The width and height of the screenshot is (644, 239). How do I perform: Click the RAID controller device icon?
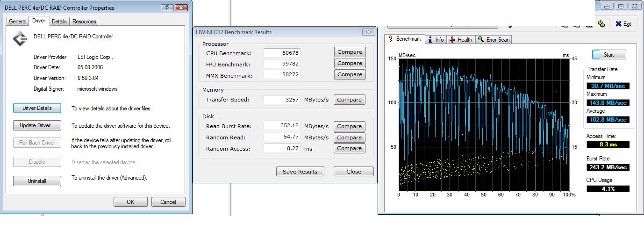pyautogui.click(x=20, y=39)
